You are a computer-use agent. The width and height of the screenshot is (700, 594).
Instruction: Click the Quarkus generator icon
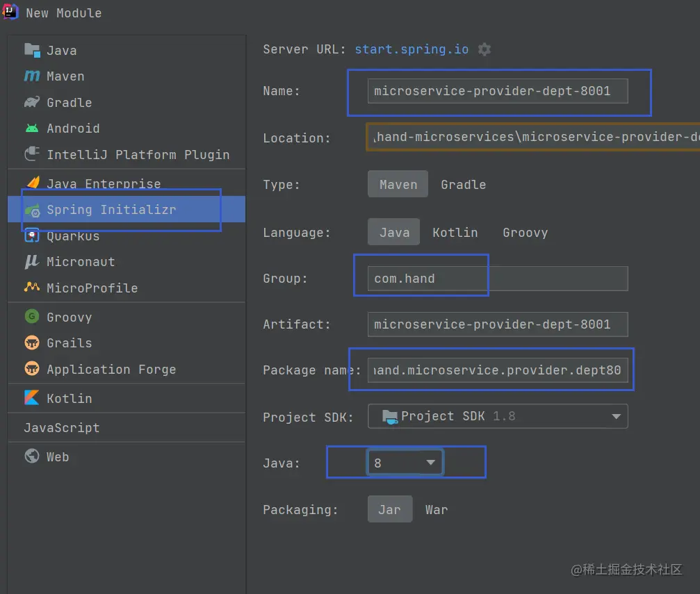pos(32,236)
